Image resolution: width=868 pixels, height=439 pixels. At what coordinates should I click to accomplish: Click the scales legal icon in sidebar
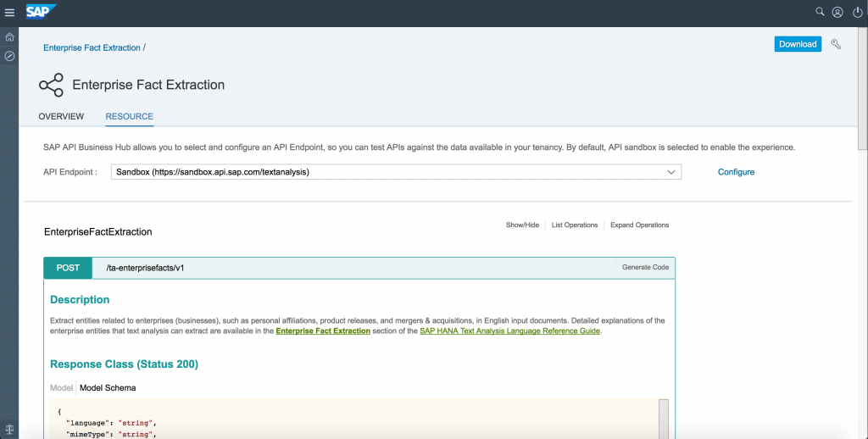(9, 429)
